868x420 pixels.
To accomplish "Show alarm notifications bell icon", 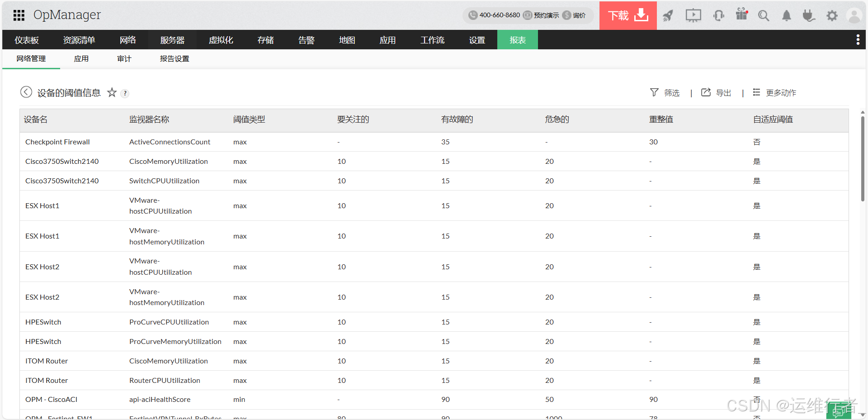I will tap(787, 16).
